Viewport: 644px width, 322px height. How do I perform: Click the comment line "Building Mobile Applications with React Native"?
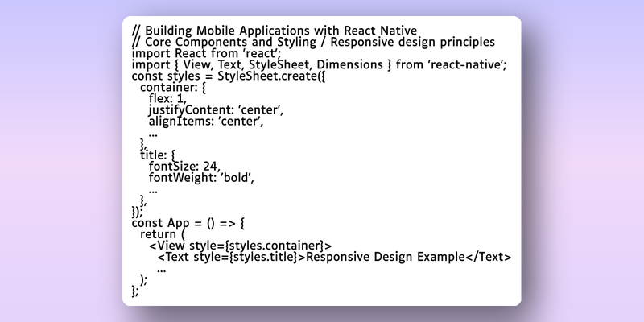[x=275, y=31]
